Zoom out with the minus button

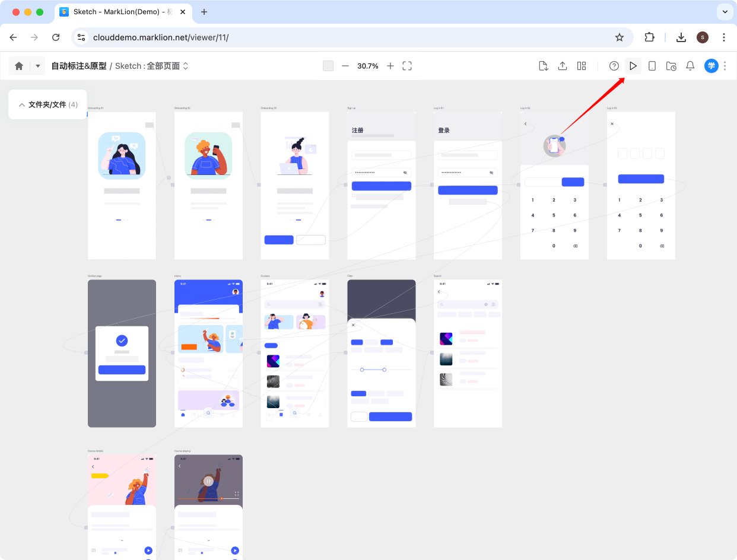[345, 66]
